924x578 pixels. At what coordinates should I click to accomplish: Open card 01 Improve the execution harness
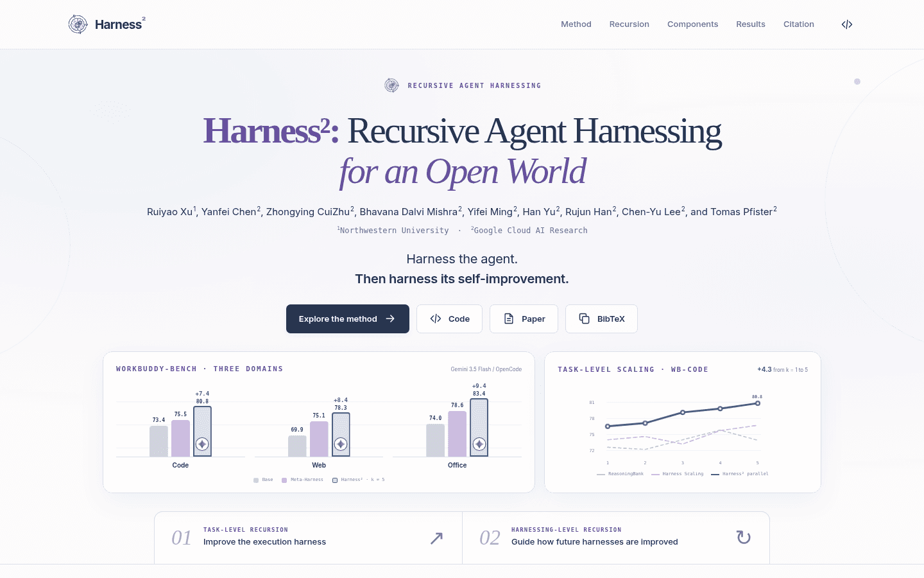coord(308,538)
